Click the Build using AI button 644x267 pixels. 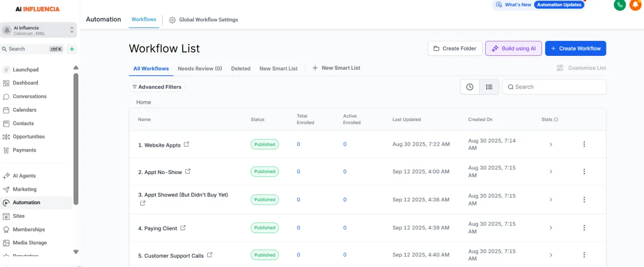[513, 48]
